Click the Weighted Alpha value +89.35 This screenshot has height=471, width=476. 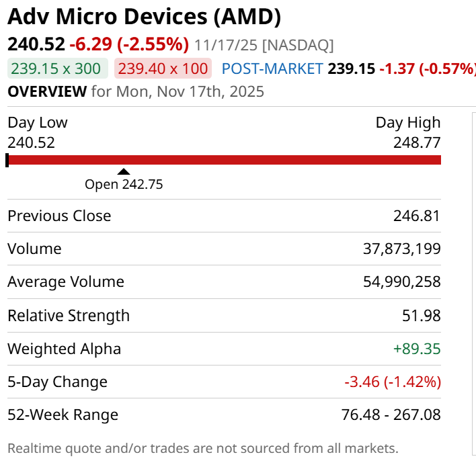coord(416,349)
